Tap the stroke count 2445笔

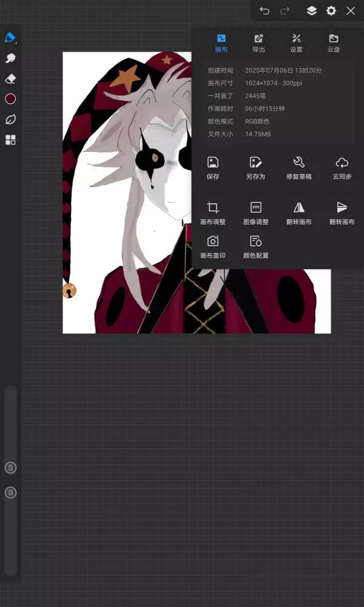tap(255, 96)
